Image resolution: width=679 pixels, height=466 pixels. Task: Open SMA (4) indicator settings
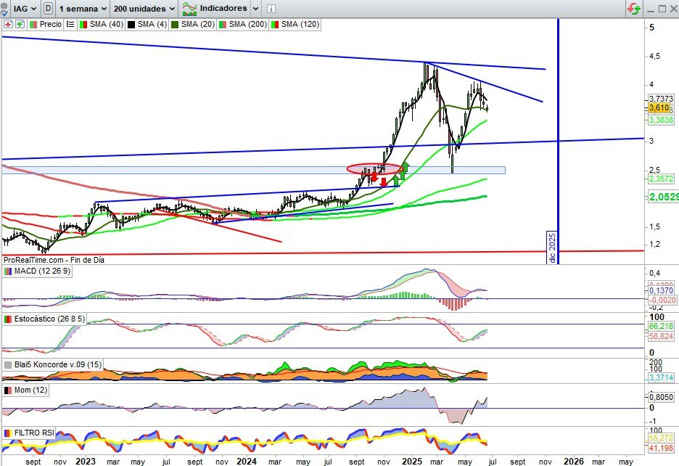pos(152,24)
